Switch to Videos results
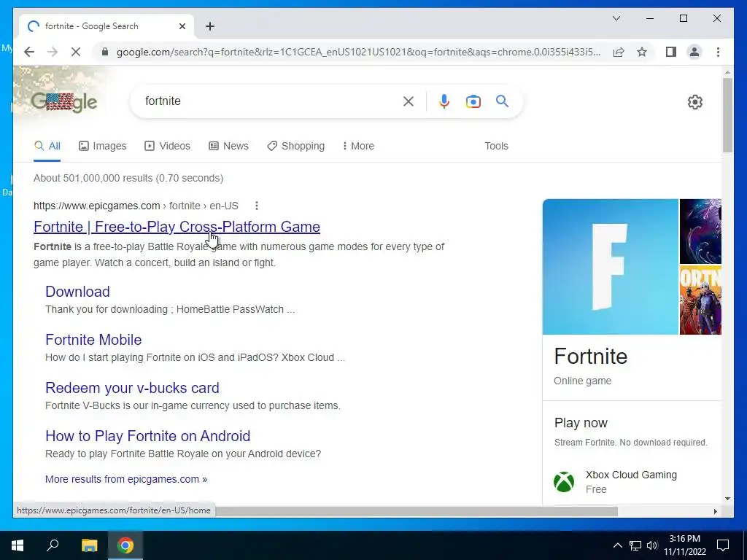Viewport: 747px width, 560px height. (x=167, y=146)
